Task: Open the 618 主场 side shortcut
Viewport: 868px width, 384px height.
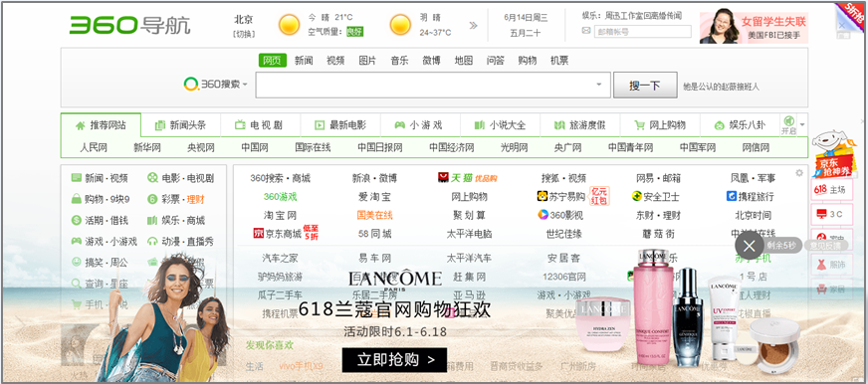Action: click(x=831, y=190)
